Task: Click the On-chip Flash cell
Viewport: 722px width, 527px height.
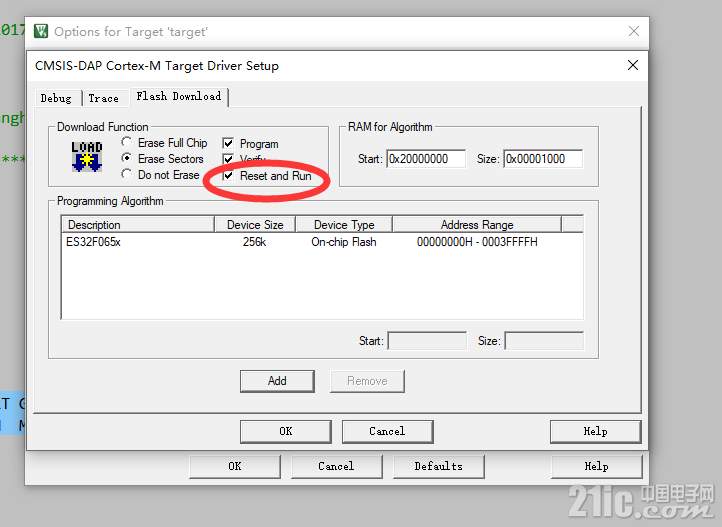Action: (x=344, y=242)
